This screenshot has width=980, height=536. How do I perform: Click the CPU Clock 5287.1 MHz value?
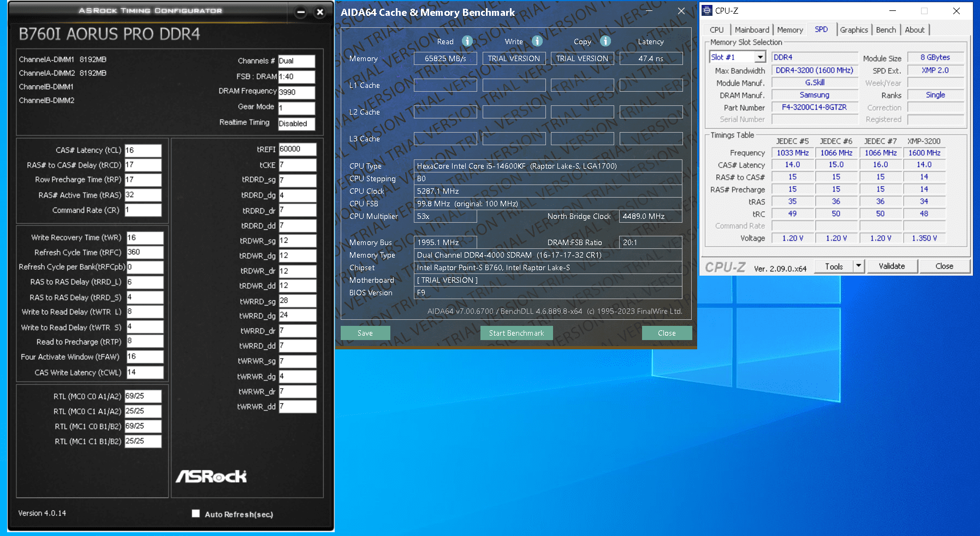click(x=548, y=191)
